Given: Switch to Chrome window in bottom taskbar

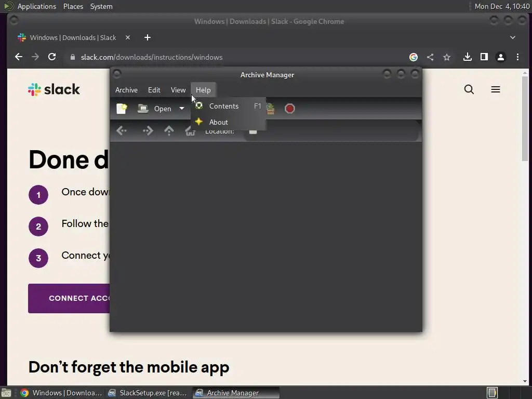Looking at the screenshot, I should coord(61,393).
